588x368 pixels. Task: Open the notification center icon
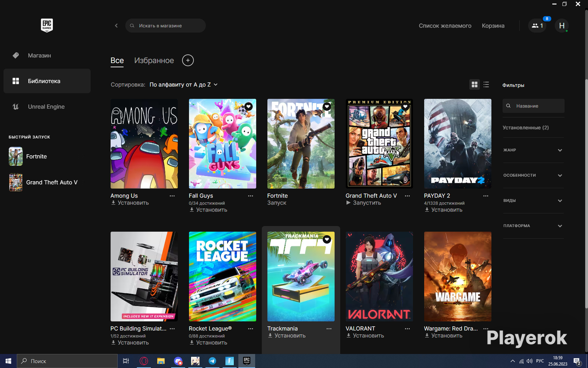click(577, 361)
